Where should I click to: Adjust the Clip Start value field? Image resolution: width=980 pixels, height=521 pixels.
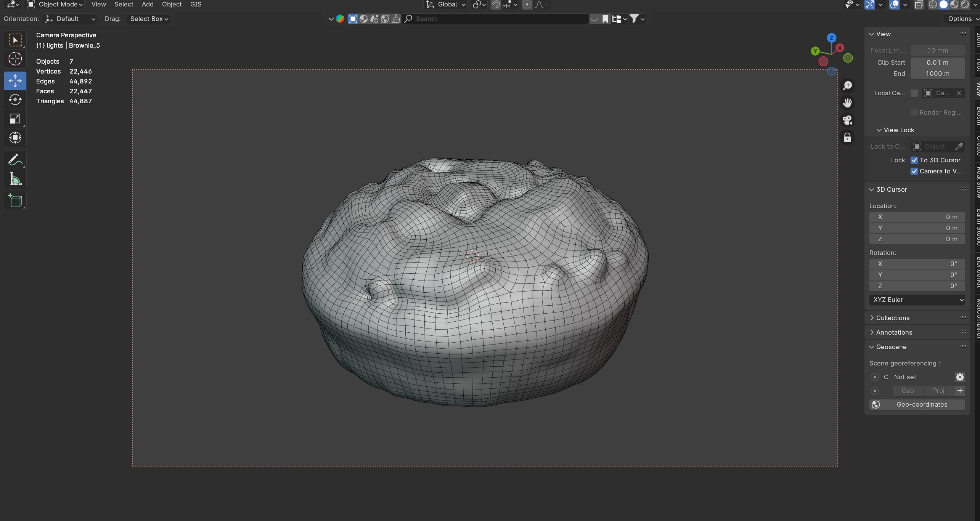937,63
